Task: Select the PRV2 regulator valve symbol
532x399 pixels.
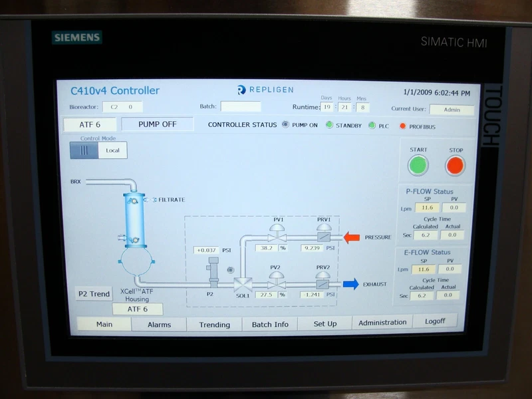Action: click(x=323, y=280)
